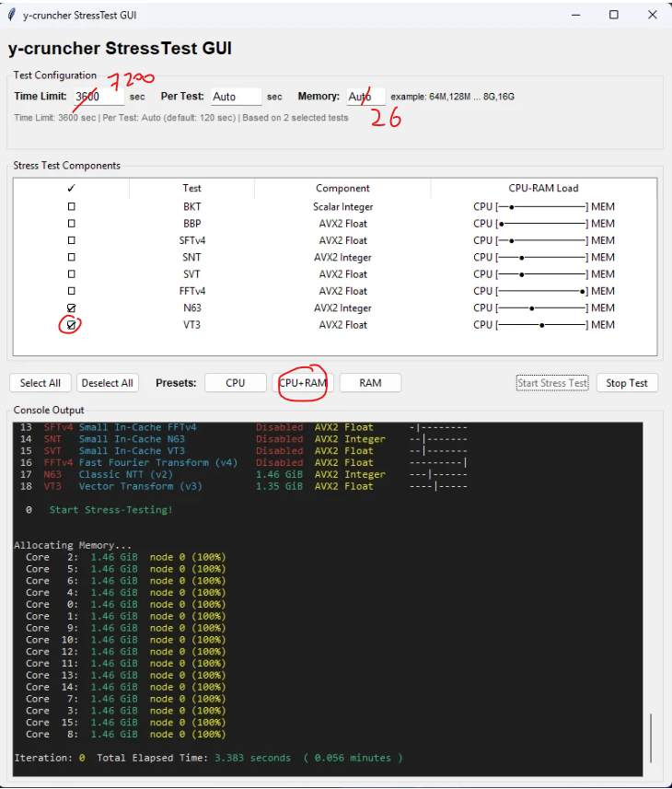The height and width of the screenshot is (789, 672).
Task: Click the Deselect All button
Action: (107, 383)
